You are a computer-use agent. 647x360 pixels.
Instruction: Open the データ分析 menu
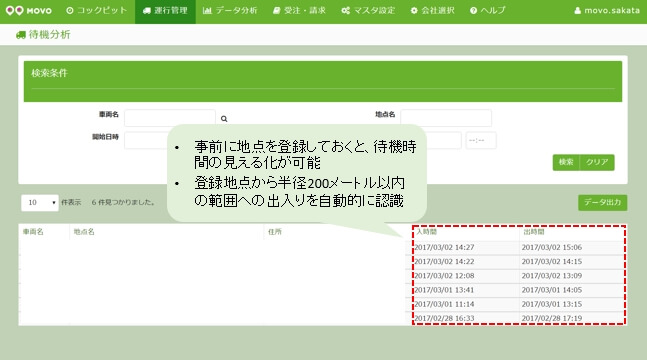[x=230, y=10]
